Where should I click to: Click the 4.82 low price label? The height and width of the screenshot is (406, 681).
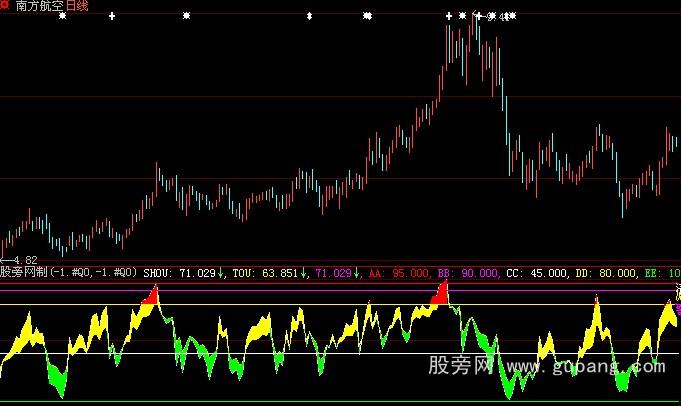[x=26, y=260]
